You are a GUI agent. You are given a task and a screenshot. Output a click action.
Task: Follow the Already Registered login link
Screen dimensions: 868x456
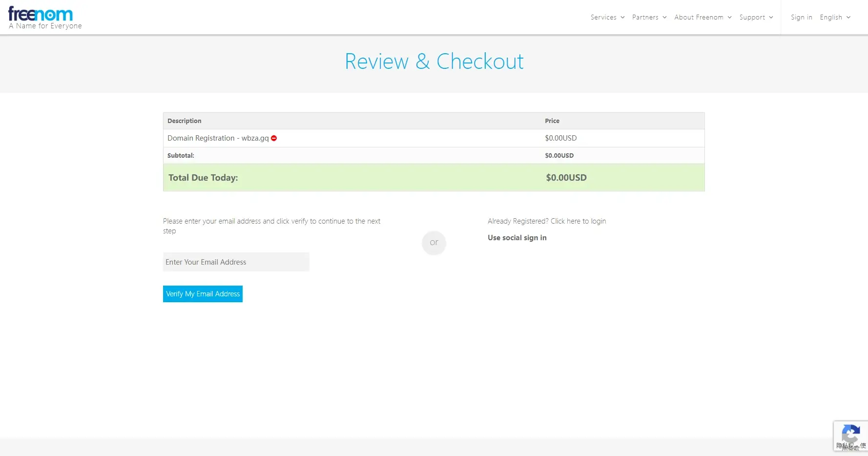(546, 221)
